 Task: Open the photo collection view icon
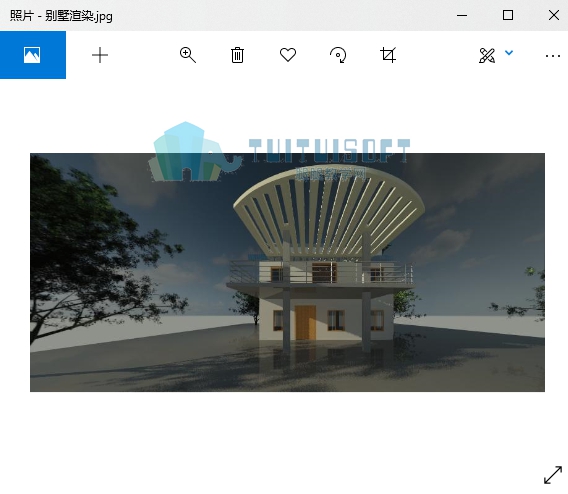click(x=32, y=55)
